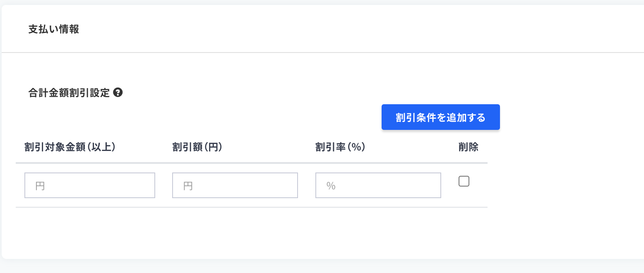Add a new discount condition row

point(440,117)
